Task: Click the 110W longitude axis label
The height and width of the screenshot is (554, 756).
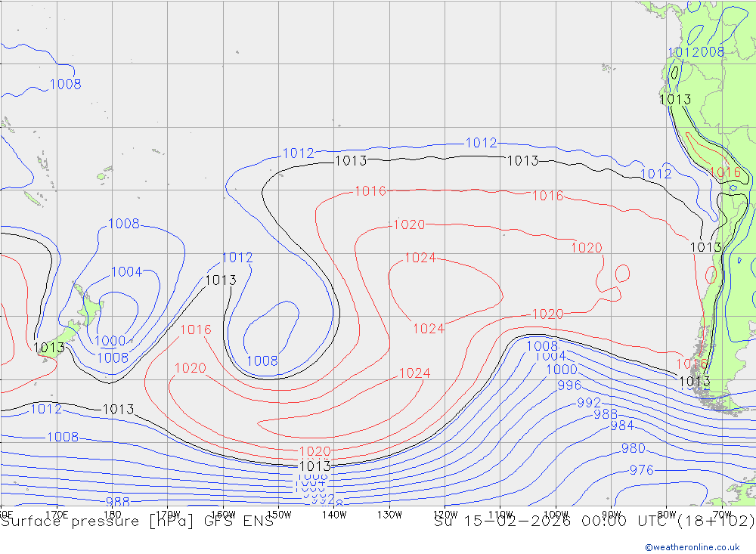Action: [x=500, y=515]
